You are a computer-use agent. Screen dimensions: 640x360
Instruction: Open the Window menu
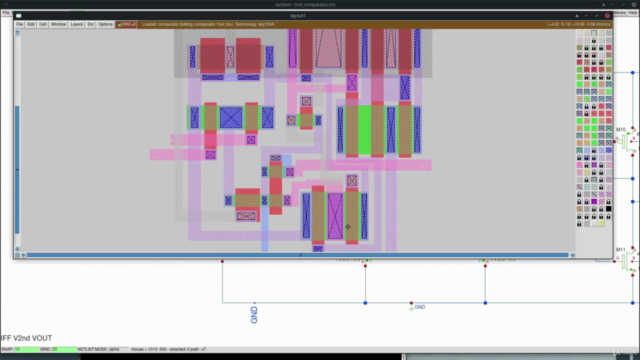point(58,24)
